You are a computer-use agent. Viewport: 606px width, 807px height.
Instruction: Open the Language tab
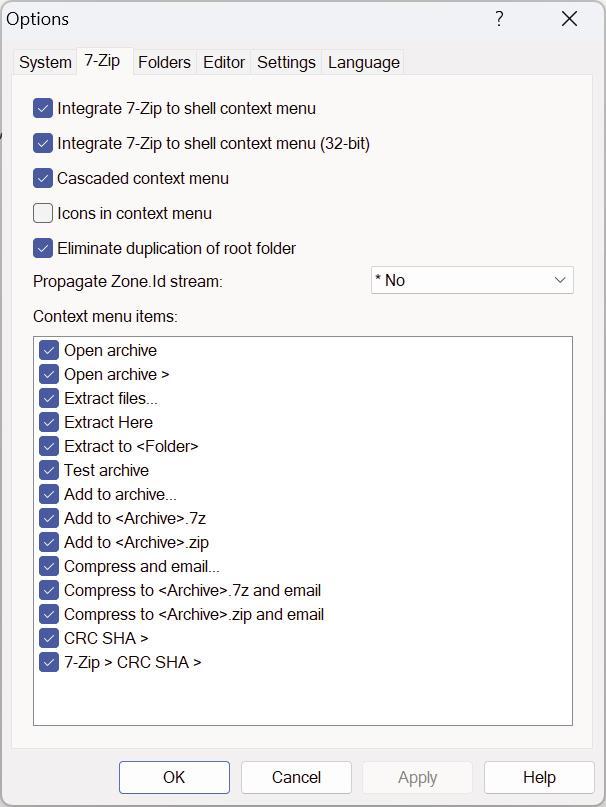[363, 62]
